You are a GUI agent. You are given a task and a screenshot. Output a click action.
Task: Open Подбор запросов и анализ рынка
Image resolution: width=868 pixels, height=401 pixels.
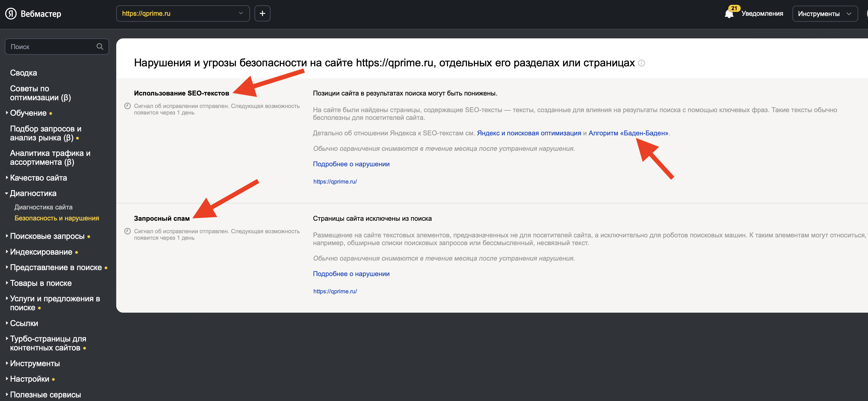[x=45, y=133]
